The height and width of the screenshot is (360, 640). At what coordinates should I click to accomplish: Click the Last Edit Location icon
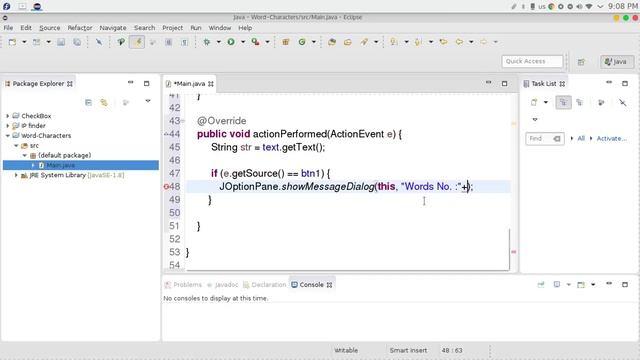pos(443,42)
